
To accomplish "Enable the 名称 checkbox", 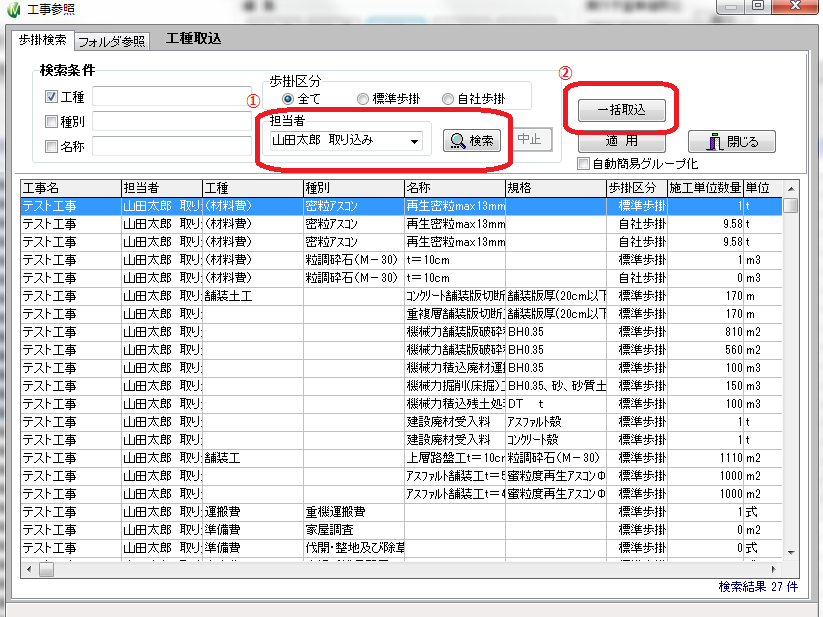I will 51,146.
